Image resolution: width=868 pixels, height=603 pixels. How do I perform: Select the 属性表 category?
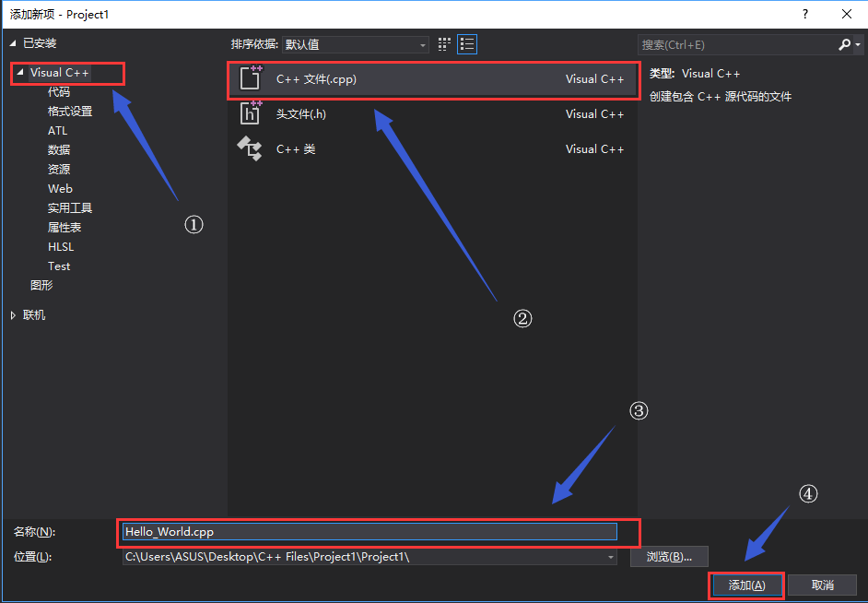[65, 228]
